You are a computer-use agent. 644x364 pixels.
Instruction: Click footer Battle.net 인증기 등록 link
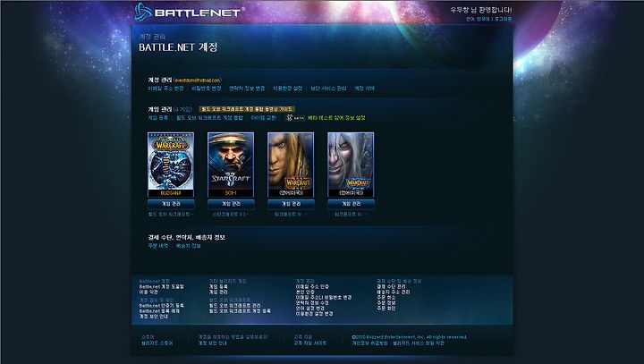162,306
